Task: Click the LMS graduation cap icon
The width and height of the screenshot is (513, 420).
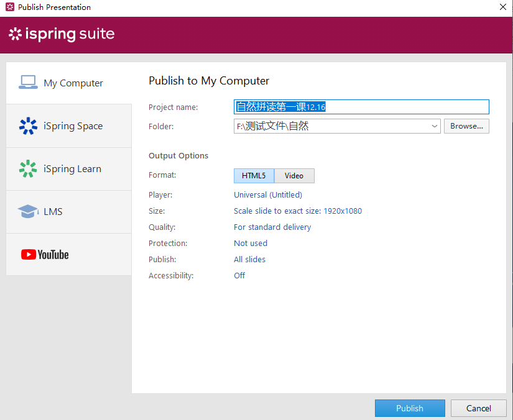Action: tap(28, 212)
